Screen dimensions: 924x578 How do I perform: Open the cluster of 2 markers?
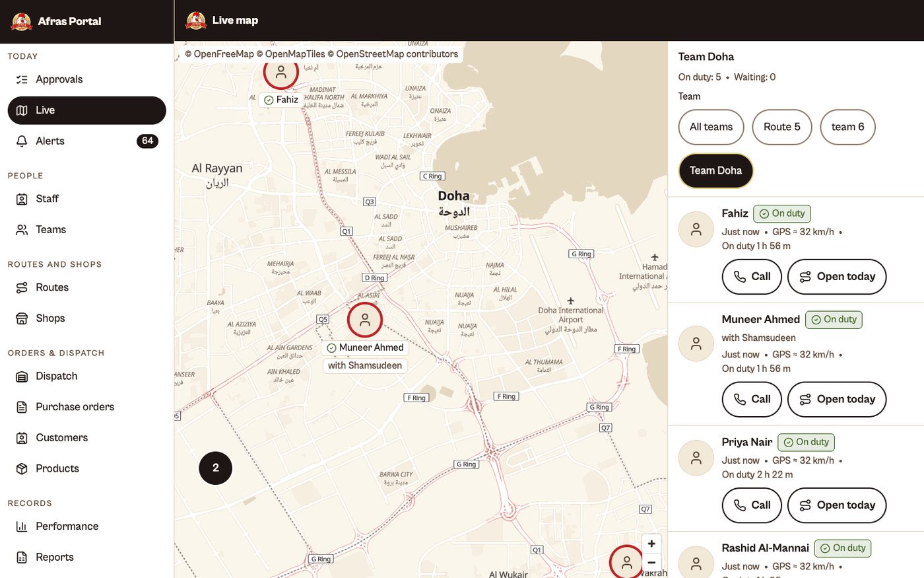(x=215, y=468)
